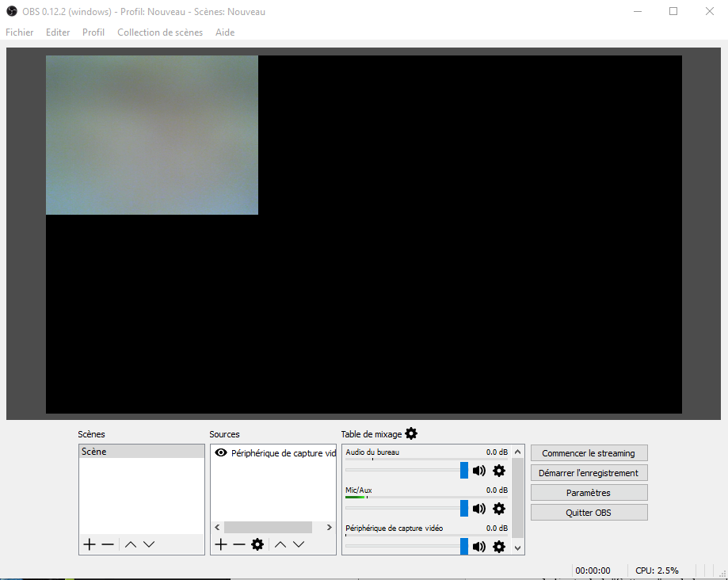Viewport: 728px width, 580px height.
Task: Move the source up with the chevron
Action: point(280,544)
